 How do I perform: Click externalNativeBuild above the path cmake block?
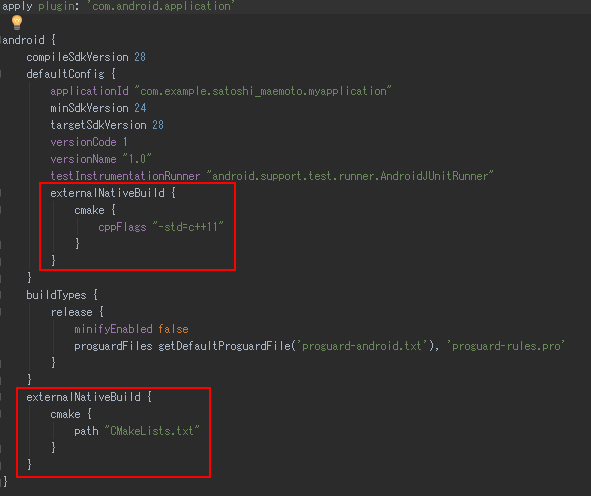click(83, 397)
